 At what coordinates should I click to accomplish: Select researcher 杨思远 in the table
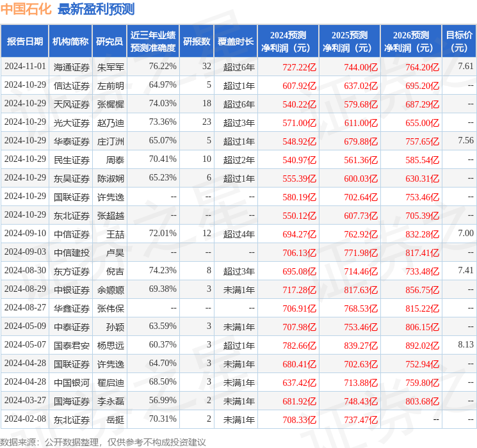coord(110,345)
